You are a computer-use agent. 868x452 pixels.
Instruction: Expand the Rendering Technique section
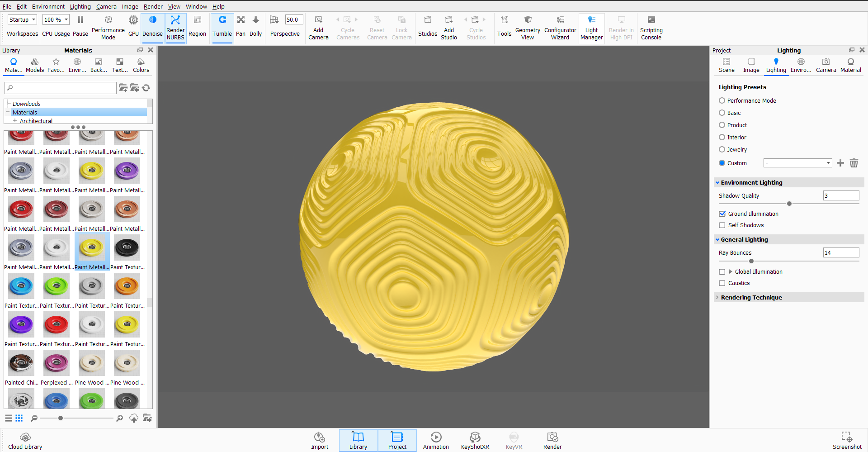click(x=751, y=297)
